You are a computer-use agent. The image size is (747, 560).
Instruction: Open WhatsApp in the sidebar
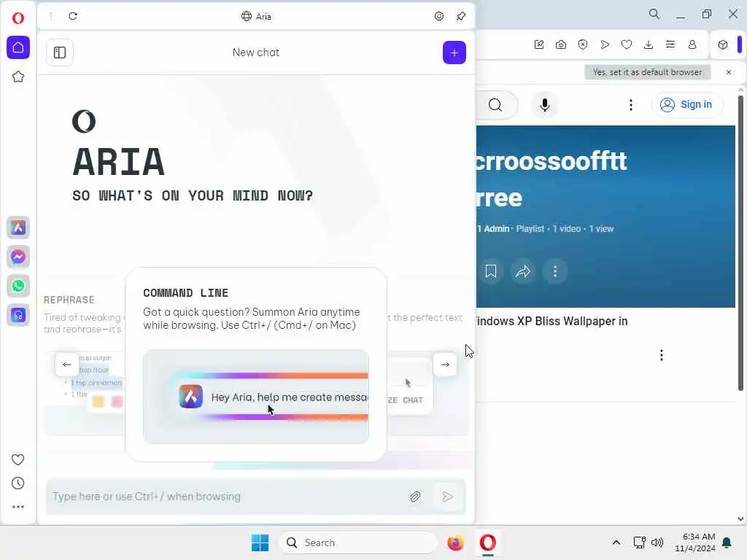(x=18, y=286)
